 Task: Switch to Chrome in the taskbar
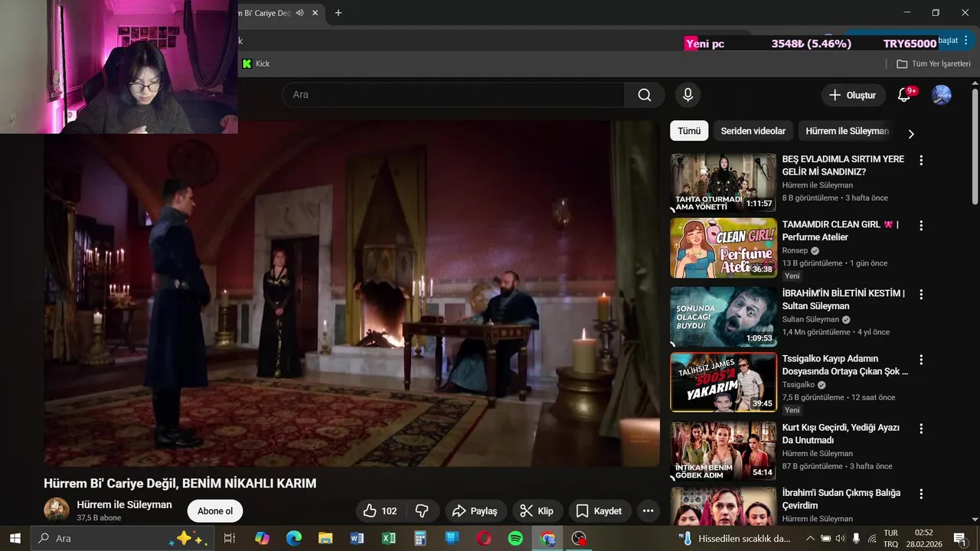(547, 538)
